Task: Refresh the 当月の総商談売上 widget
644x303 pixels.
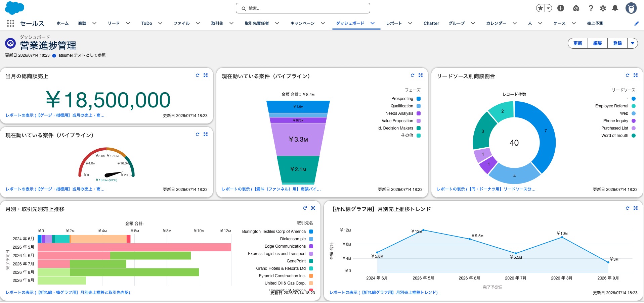Action: [x=198, y=75]
